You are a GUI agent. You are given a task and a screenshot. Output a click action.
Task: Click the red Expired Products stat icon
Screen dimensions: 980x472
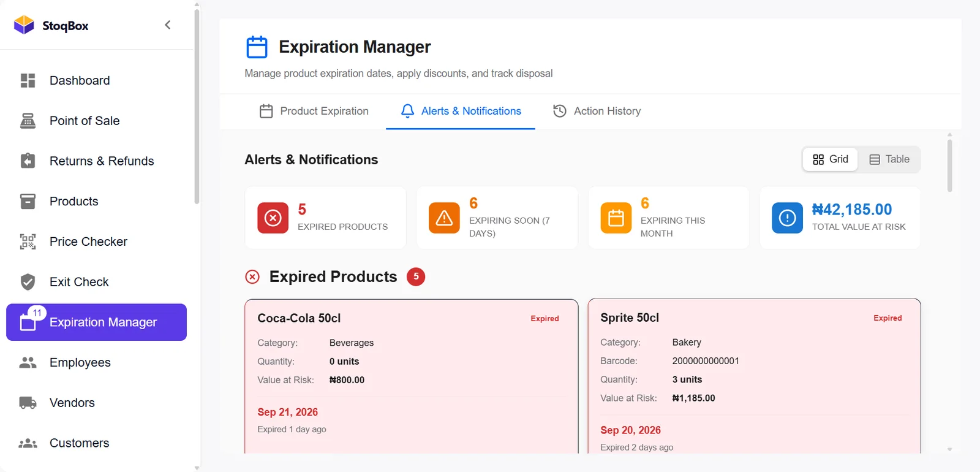273,218
